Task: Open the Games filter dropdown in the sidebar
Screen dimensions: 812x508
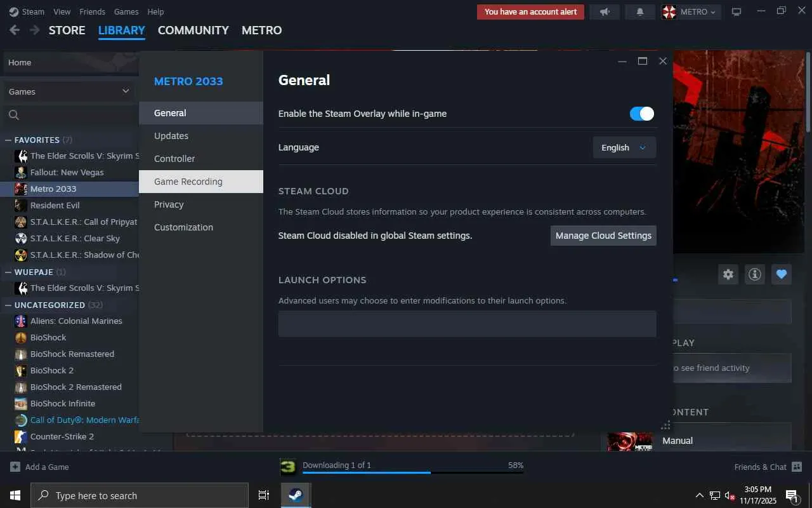Action: [69, 91]
